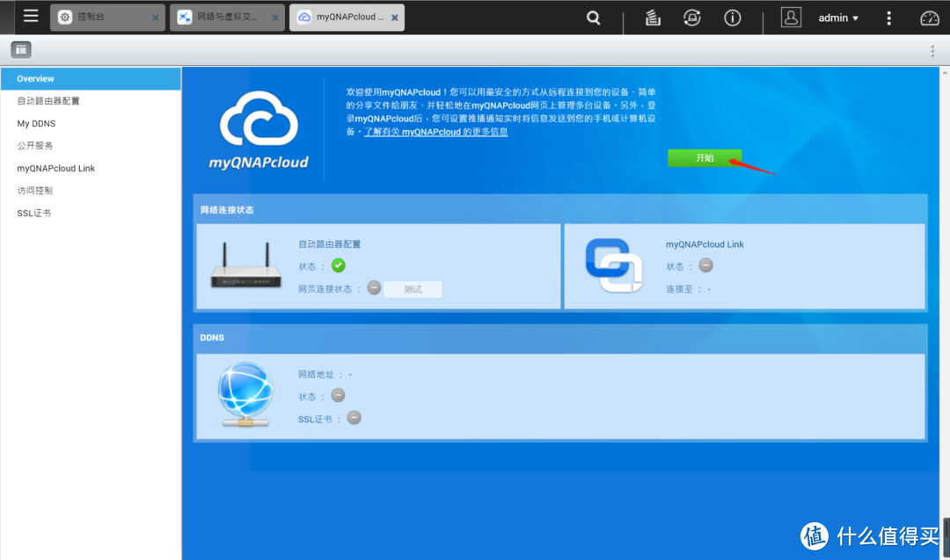The image size is (950, 560).
Task: Open the background tasks icon
Action: [x=653, y=18]
